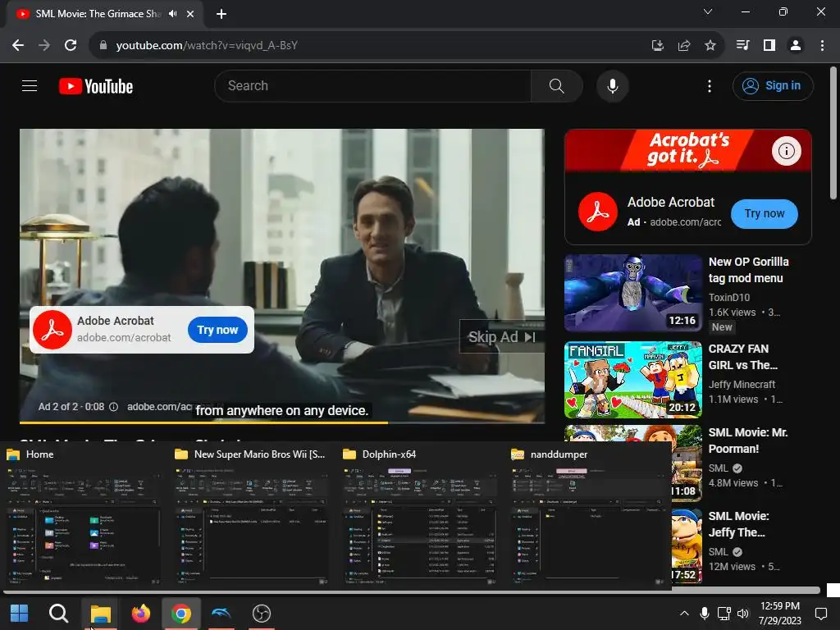Open volume speaker icon in tray
This screenshot has width=840, height=630.
743,614
